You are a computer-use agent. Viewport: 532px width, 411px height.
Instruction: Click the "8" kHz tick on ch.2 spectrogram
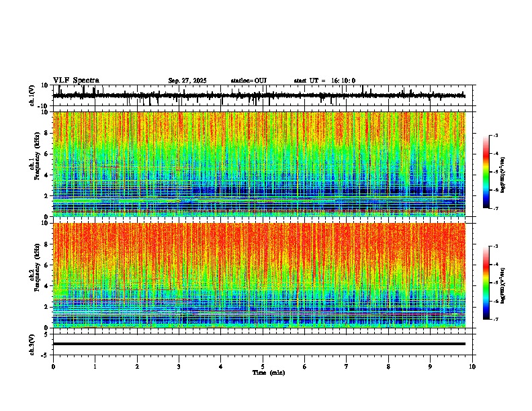click(46, 244)
